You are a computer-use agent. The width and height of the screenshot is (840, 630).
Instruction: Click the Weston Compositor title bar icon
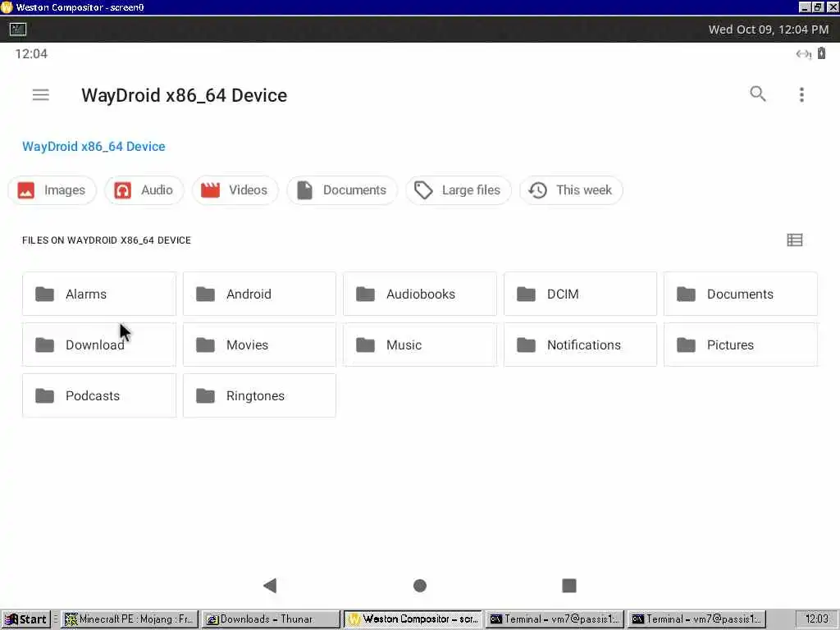(x=7, y=7)
